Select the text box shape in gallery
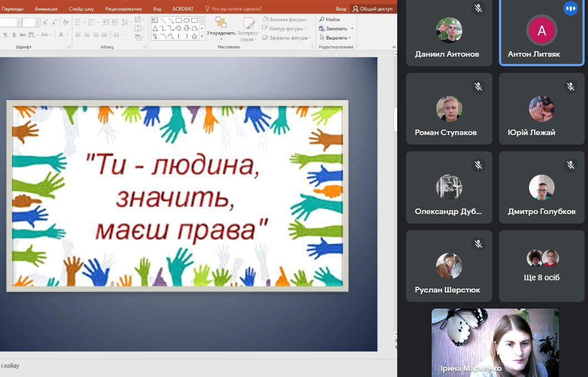The image size is (588, 377). [x=155, y=20]
